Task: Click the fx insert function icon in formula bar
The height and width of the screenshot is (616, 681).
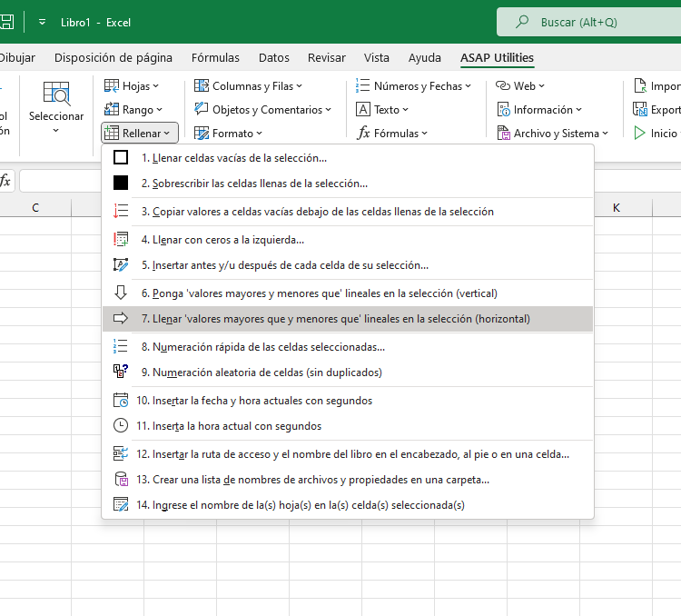Action: pyautogui.click(x=5, y=181)
